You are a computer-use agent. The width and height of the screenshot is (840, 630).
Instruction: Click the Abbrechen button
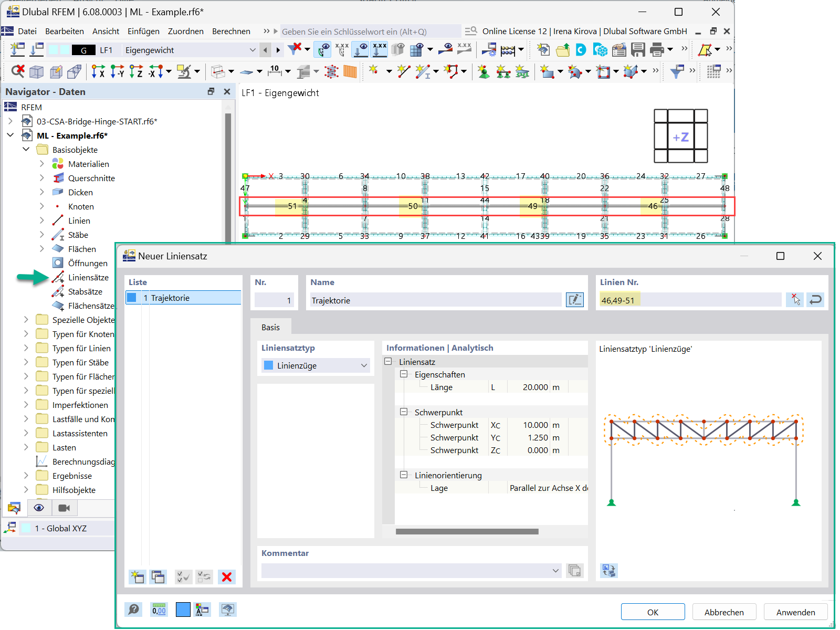coord(724,612)
